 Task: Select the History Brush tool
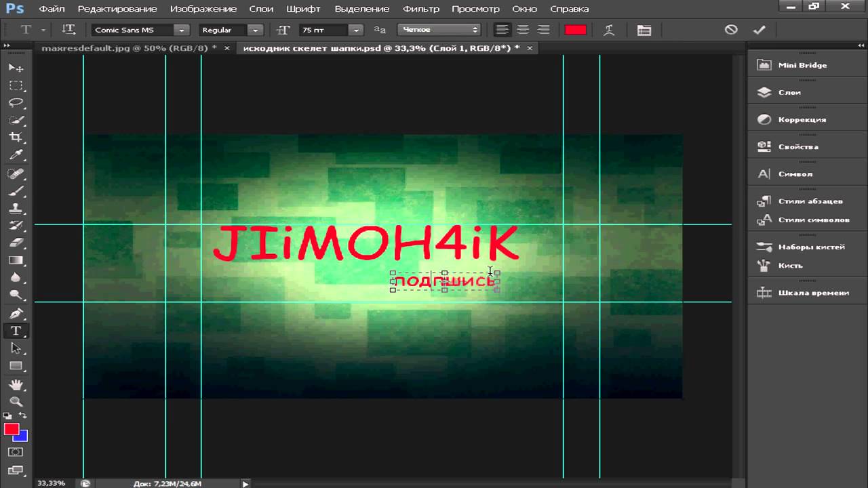(16, 226)
